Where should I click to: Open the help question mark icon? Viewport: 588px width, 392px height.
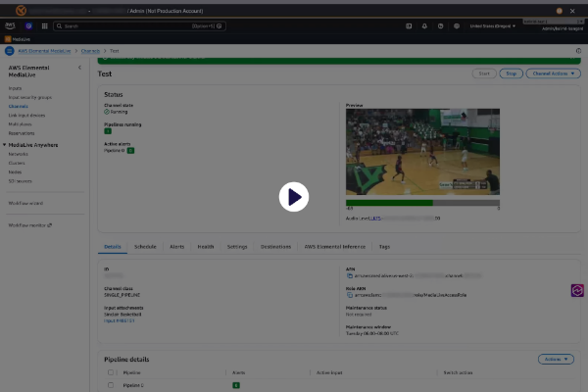[x=441, y=25]
